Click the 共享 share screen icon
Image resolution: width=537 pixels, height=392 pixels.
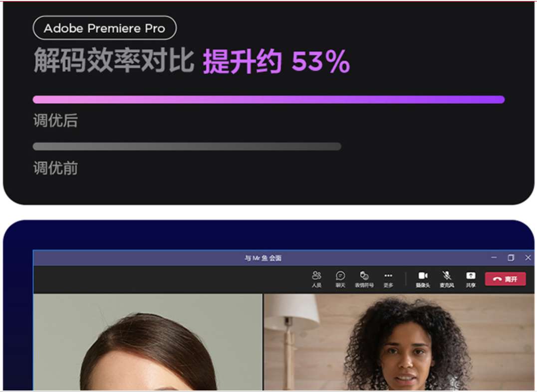pyautogui.click(x=471, y=279)
